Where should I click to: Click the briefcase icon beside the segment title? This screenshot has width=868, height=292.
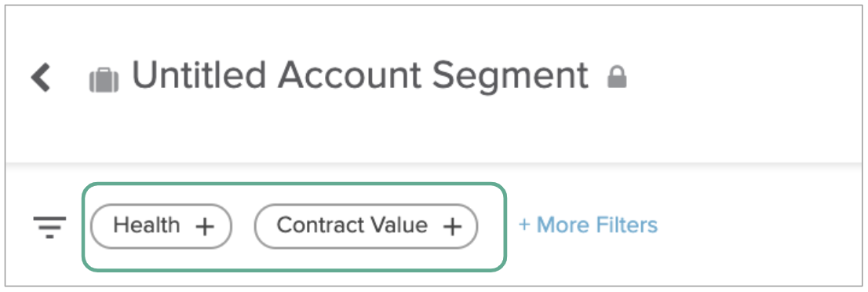pos(104,80)
